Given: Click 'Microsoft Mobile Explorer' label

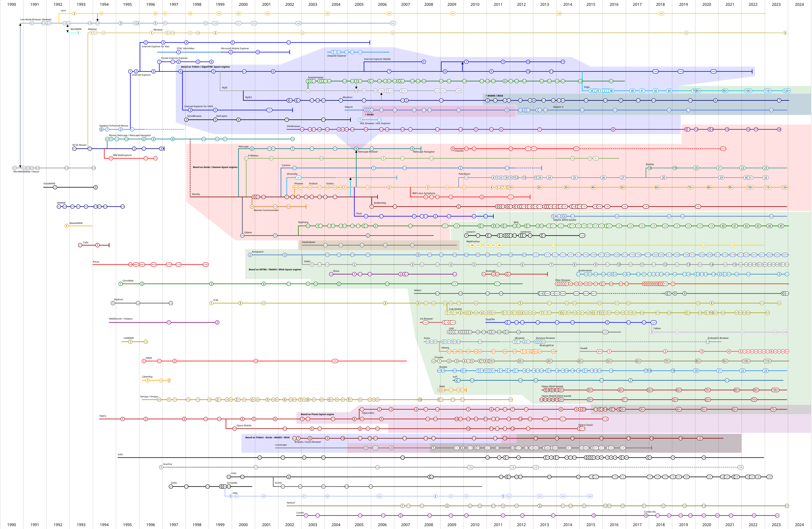Looking at the screenshot, I should tap(235, 48).
